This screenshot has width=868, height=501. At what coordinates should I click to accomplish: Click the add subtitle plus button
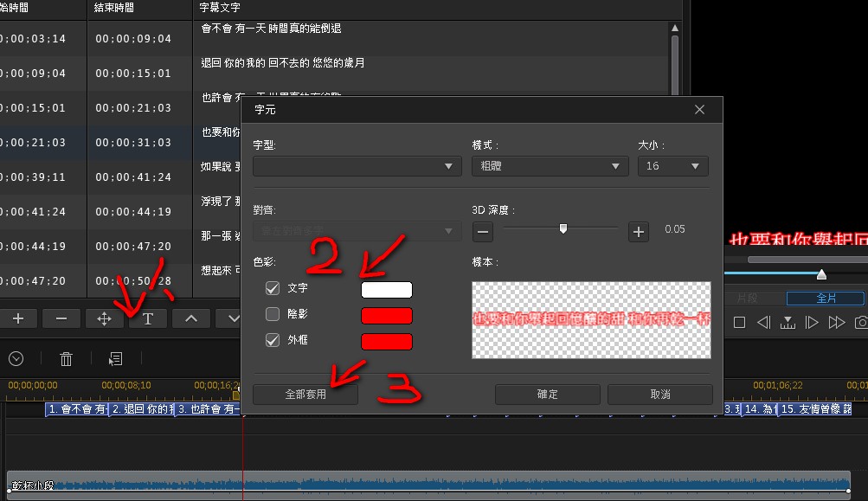pos(18,319)
